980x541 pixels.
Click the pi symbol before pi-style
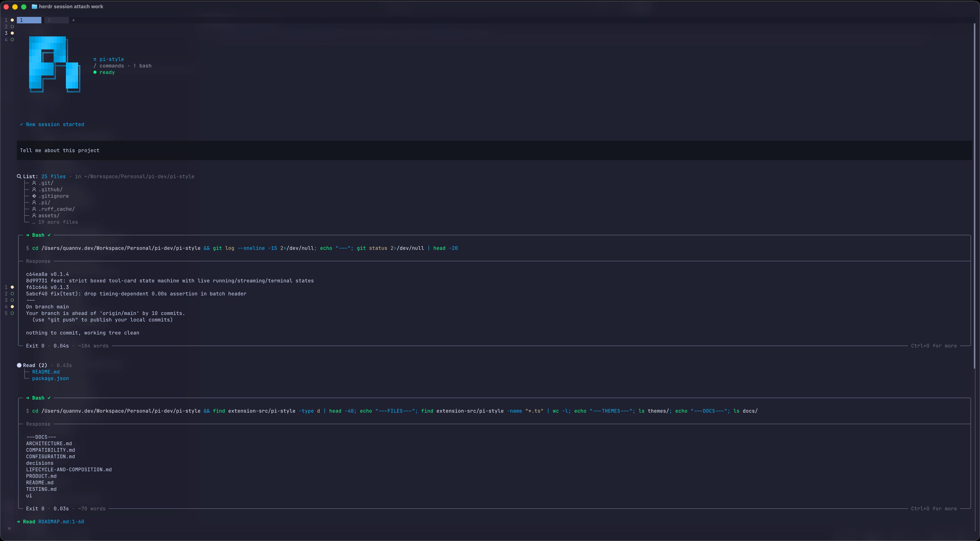(x=95, y=59)
